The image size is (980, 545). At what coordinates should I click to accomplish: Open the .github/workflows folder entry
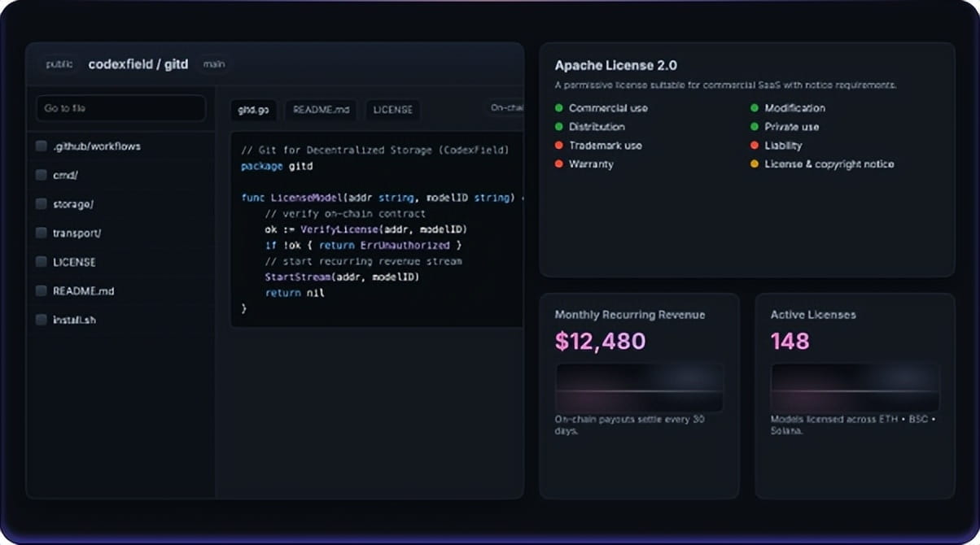(97, 146)
